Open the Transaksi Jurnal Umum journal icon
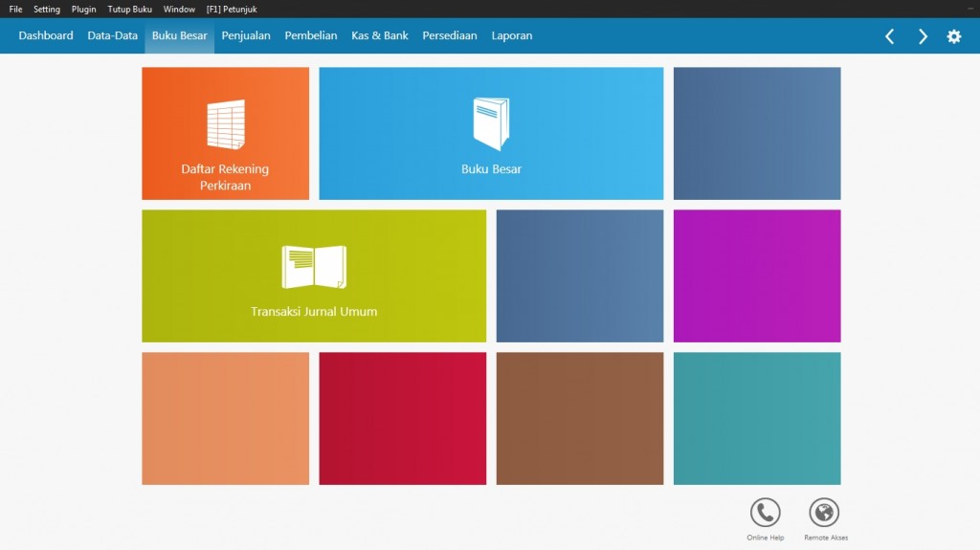The image size is (980, 550). point(314,267)
